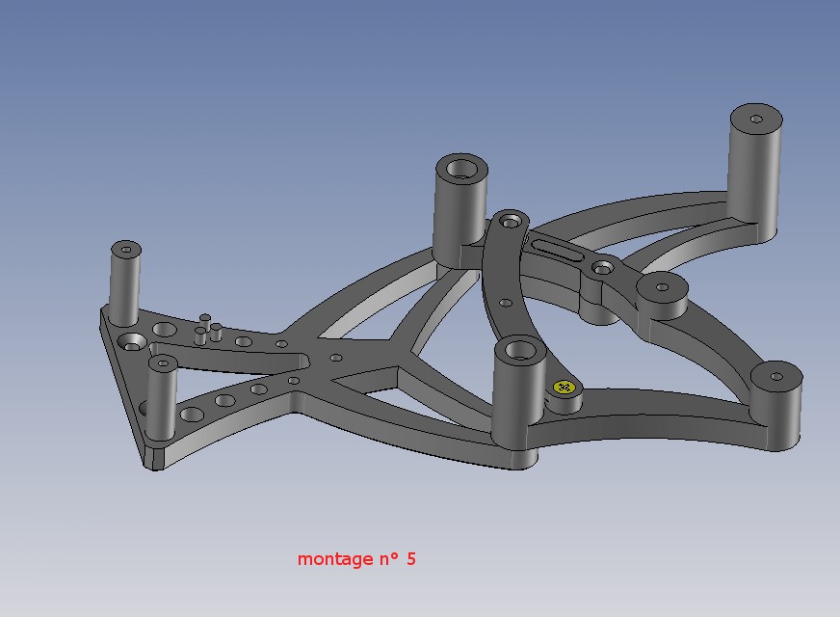Select the thin post at the far left corner
840x617 pixels.
coord(125,282)
